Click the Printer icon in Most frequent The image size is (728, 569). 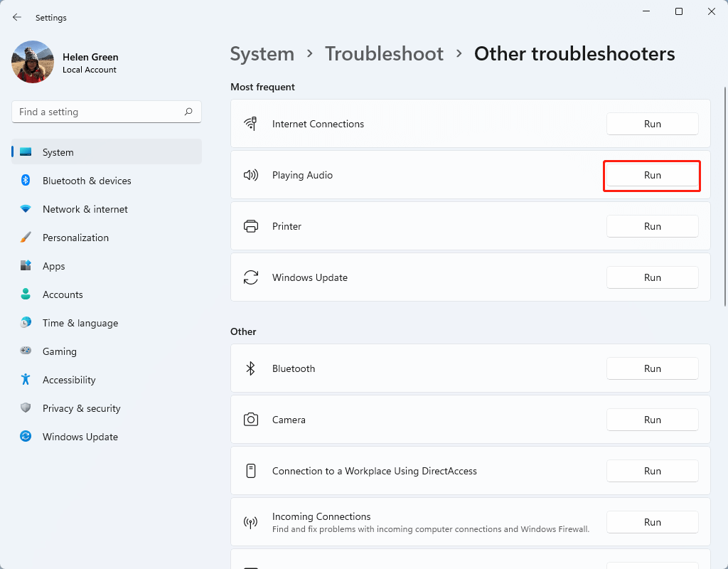pos(251,225)
